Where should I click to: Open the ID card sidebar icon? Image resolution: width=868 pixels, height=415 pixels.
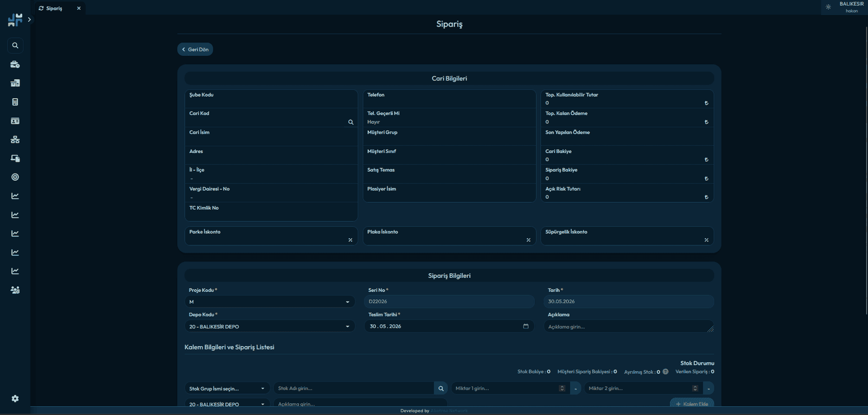(x=15, y=121)
